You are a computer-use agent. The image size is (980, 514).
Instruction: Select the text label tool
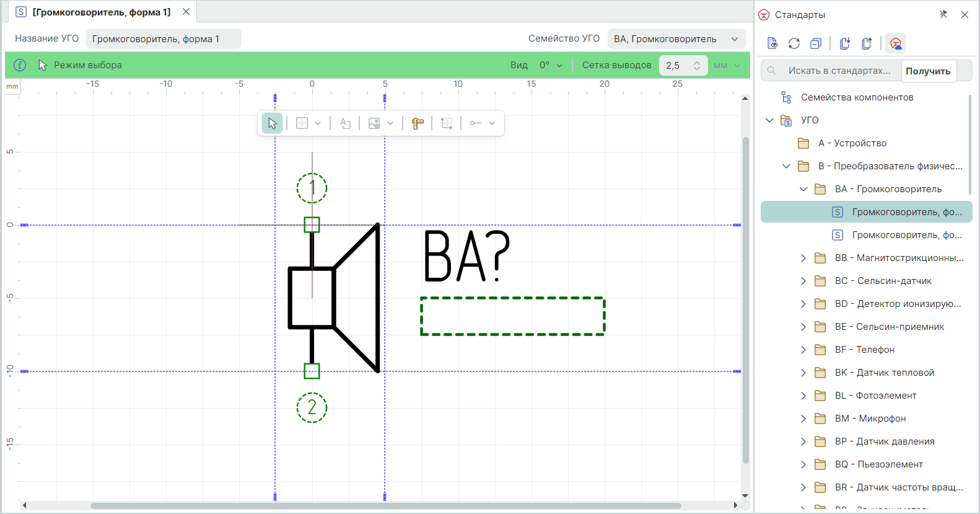coord(345,123)
